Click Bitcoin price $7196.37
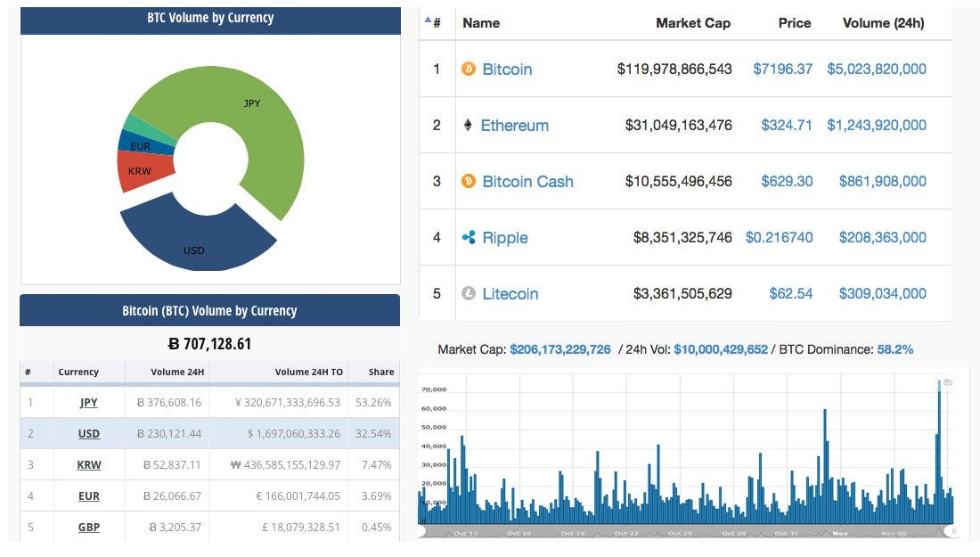 (x=782, y=69)
